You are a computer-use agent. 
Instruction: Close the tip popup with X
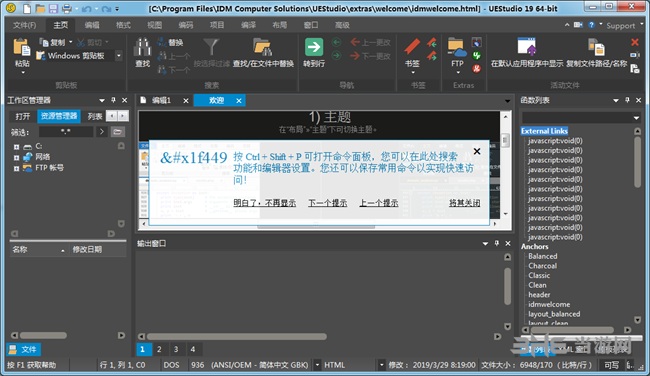[x=477, y=151]
